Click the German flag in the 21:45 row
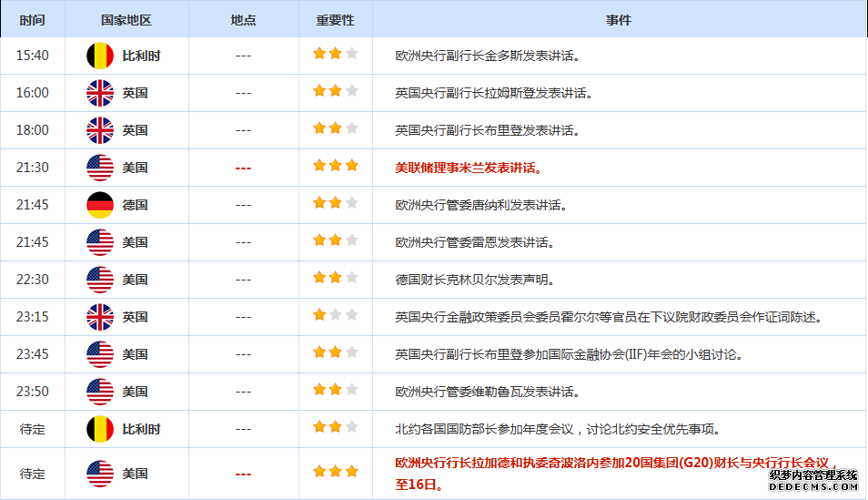 coord(99,205)
